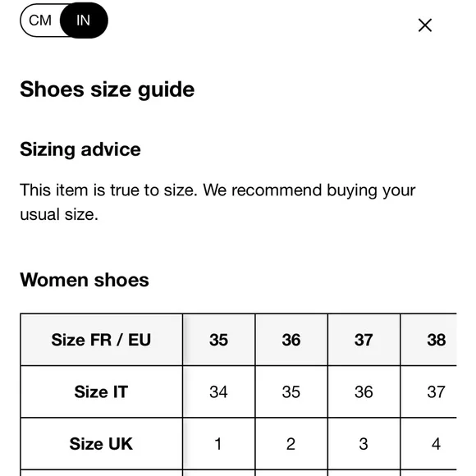Select IT size 35 cell
This screenshot has height=476, width=476.
291,391
